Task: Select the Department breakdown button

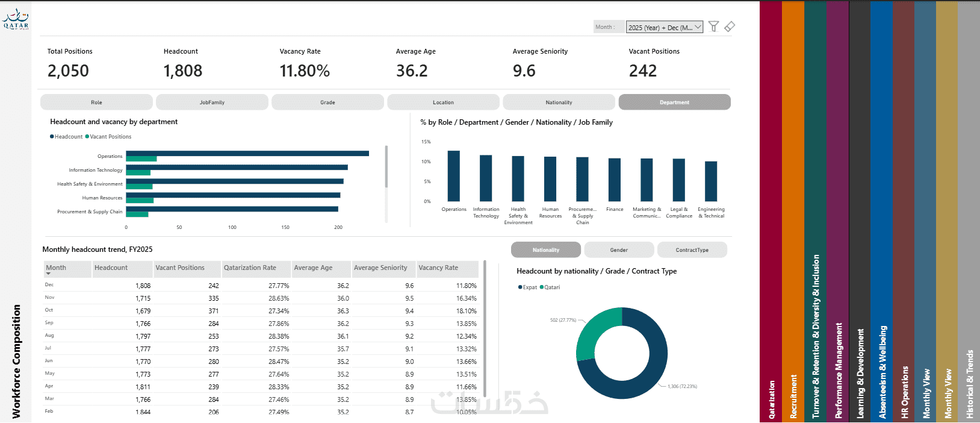Action: coord(674,102)
